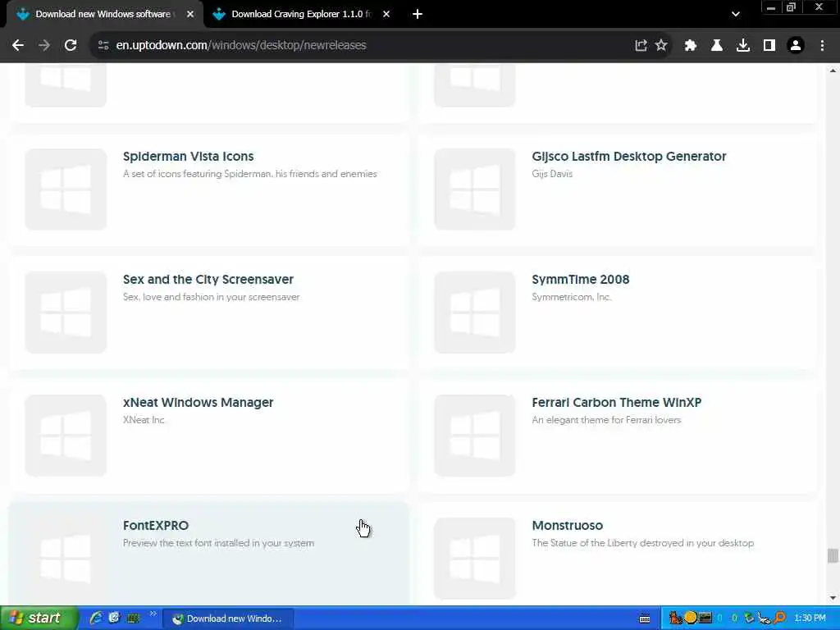This screenshot has height=630, width=840.
Task: Click 'An elegant theme for Ferrari lovers'
Action: click(606, 420)
